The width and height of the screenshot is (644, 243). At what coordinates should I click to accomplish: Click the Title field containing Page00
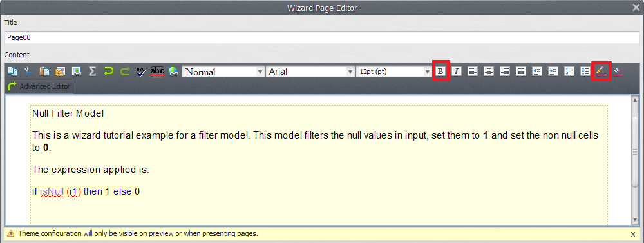322,37
